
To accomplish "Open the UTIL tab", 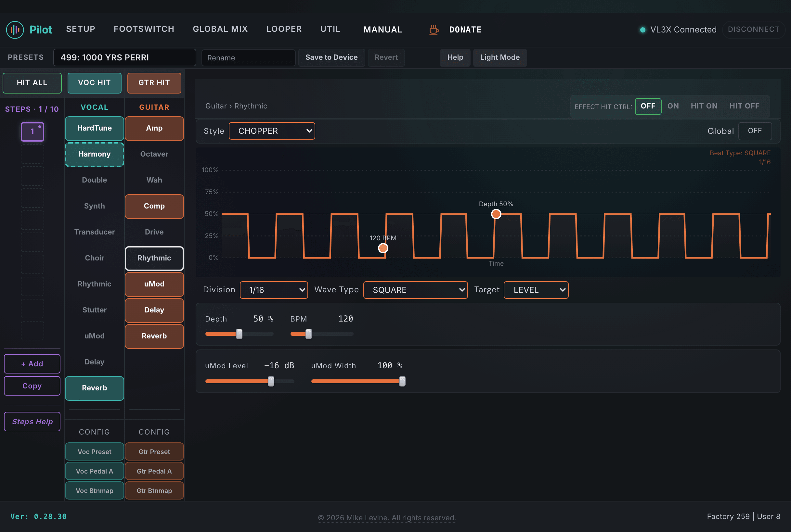I will (330, 29).
